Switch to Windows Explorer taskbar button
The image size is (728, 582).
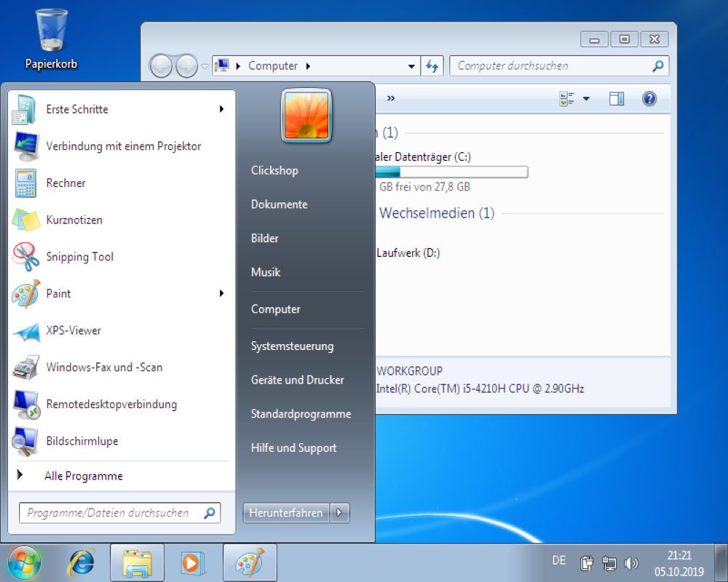click(x=137, y=563)
